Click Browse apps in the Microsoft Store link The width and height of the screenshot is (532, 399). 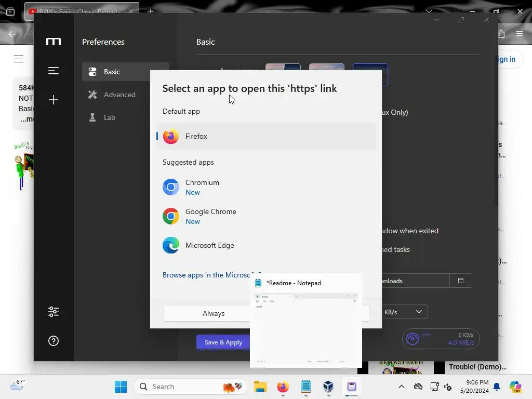coord(206,275)
